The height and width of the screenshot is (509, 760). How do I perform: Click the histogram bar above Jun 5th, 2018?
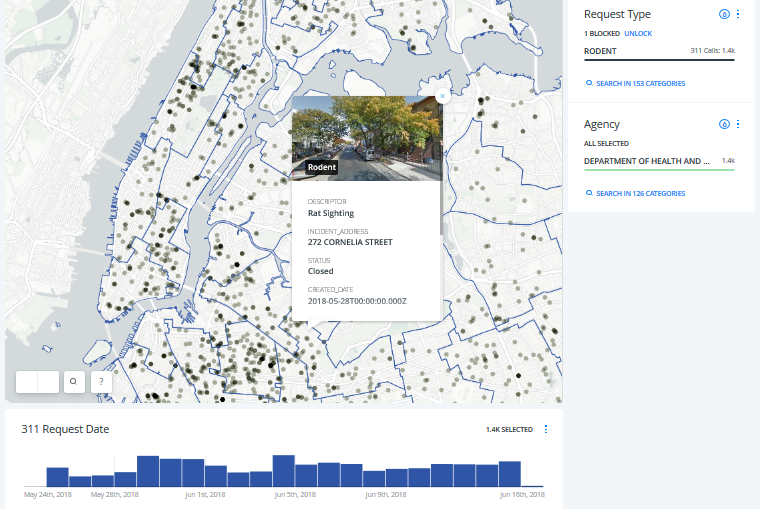click(284, 471)
